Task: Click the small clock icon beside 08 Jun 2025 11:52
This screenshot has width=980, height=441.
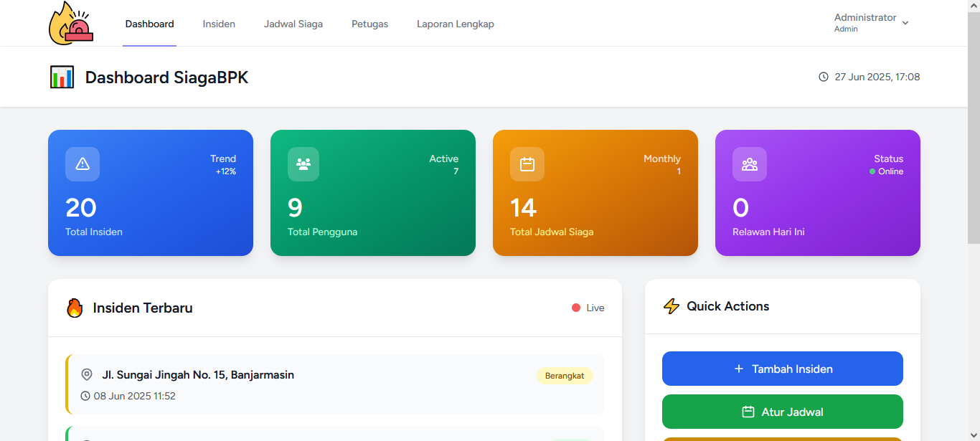Action: point(85,396)
